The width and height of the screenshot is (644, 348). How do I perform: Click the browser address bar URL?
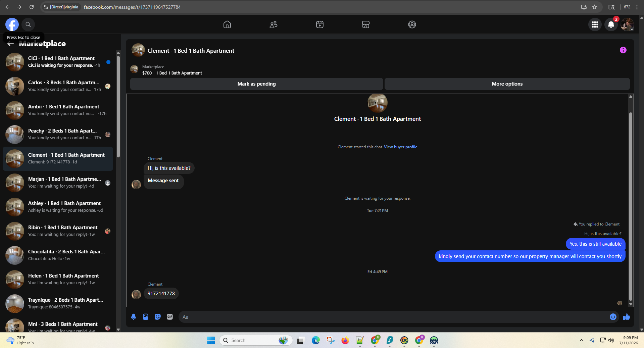pyautogui.click(x=132, y=7)
